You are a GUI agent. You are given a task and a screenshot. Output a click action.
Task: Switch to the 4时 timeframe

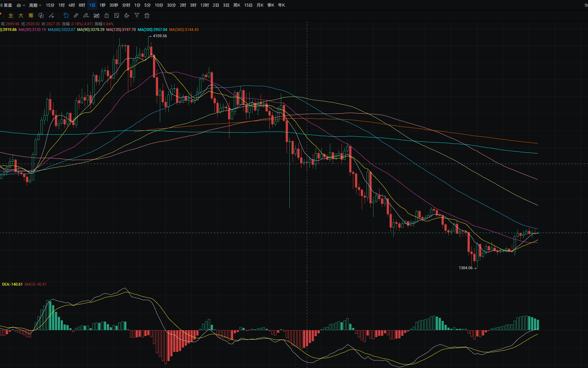72,5
